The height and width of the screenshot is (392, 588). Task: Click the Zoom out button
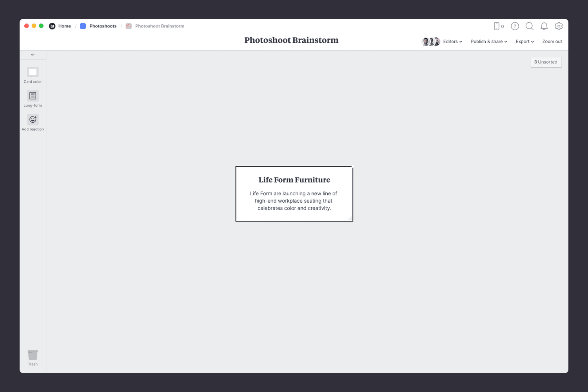tap(552, 42)
